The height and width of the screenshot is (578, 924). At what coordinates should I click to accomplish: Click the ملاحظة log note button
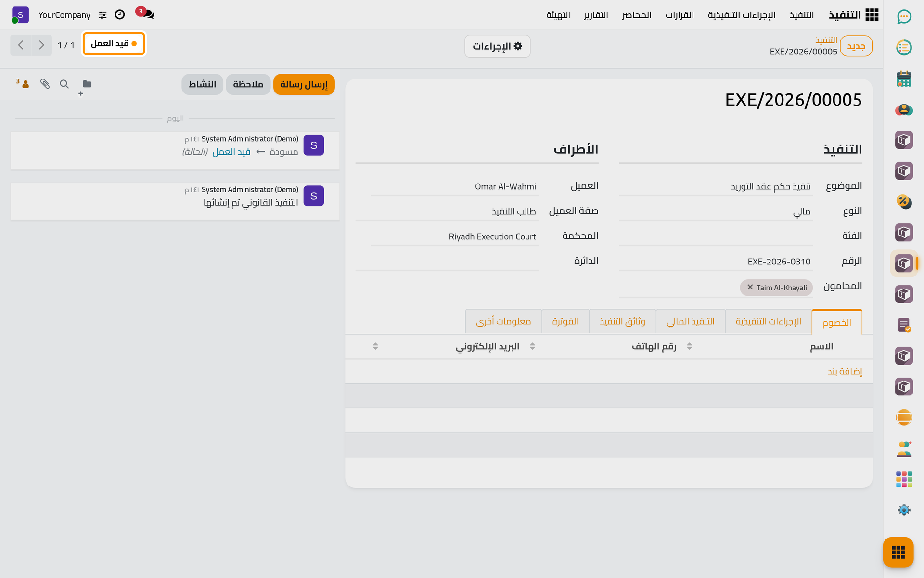[248, 84]
